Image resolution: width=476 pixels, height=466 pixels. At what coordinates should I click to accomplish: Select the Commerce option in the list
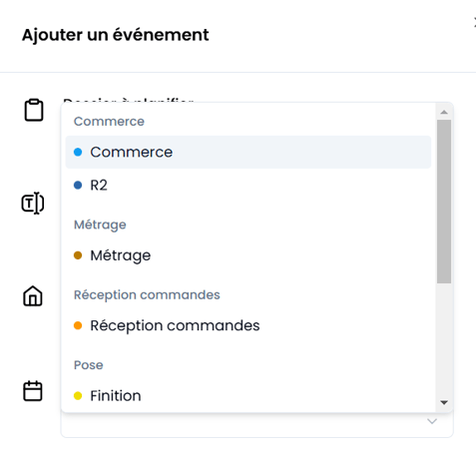tap(248, 152)
